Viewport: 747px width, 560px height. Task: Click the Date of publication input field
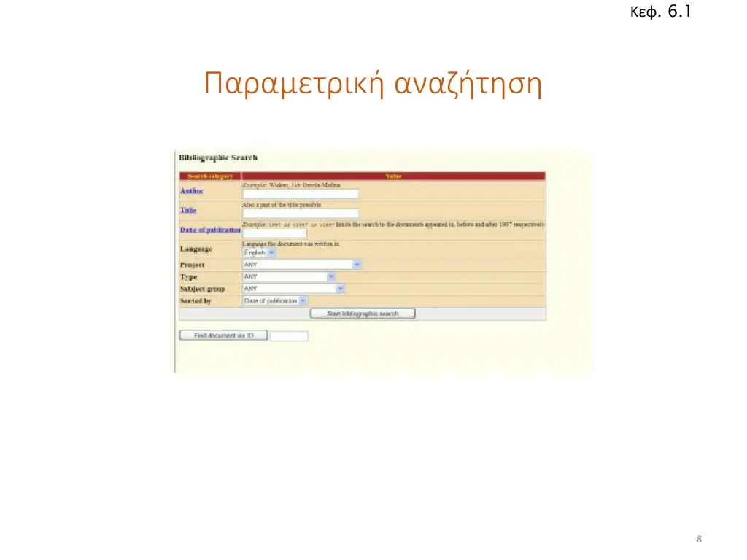pyautogui.click(x=275, y=233)
